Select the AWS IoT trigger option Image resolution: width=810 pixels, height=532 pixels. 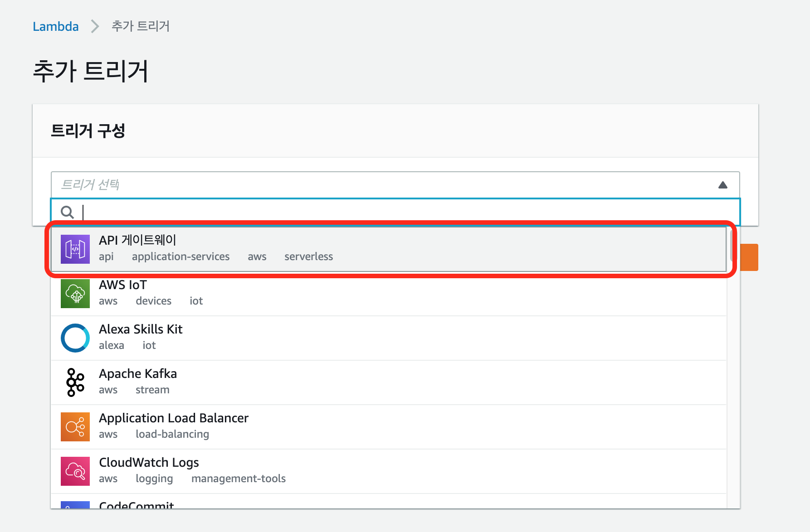coord(389,294)
